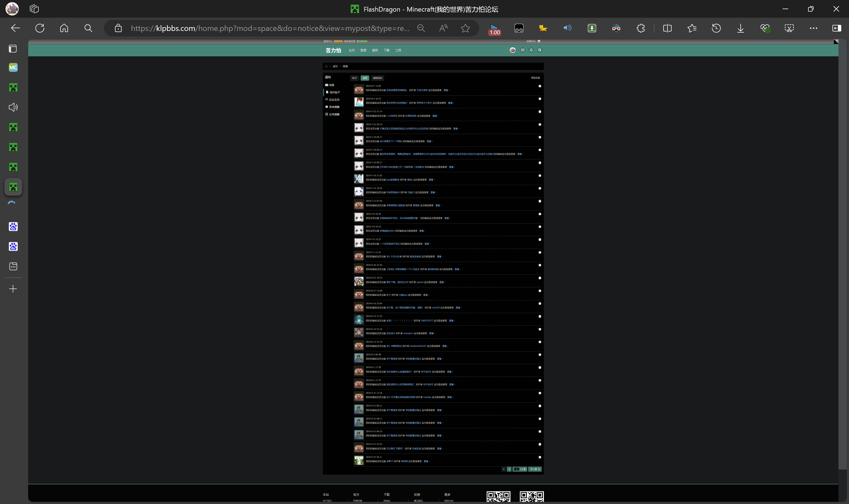The width and height of the screenshot is (849, 504).
Task: Click the 下一页 next page button
Action: 535,469
